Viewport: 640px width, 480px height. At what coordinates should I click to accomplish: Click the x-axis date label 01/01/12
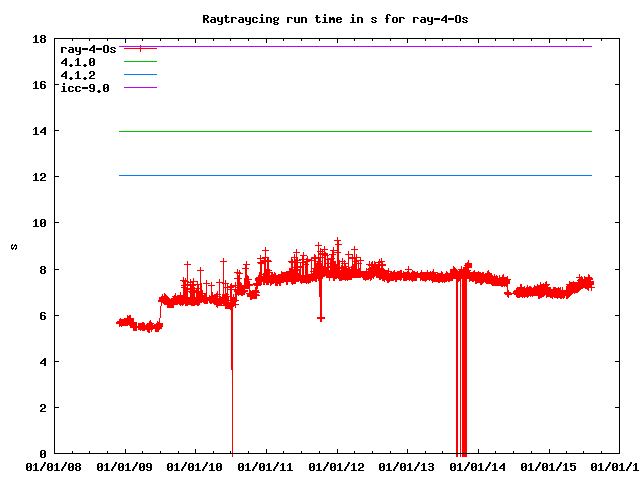tap(338, 466)
